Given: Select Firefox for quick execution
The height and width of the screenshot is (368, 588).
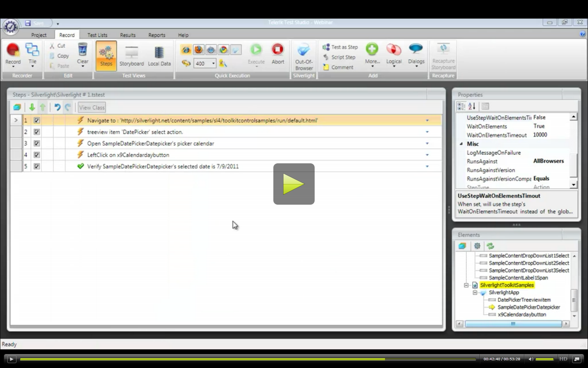Looking at the screenshot, I should pyautogui.click(x=198, y=50).
